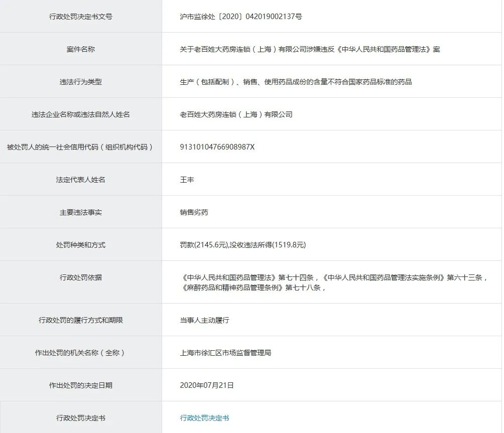Select company name 老百姓大药房连锁（上海）有限公司
This screenshot has width=504, height=433.
[236, 114]
